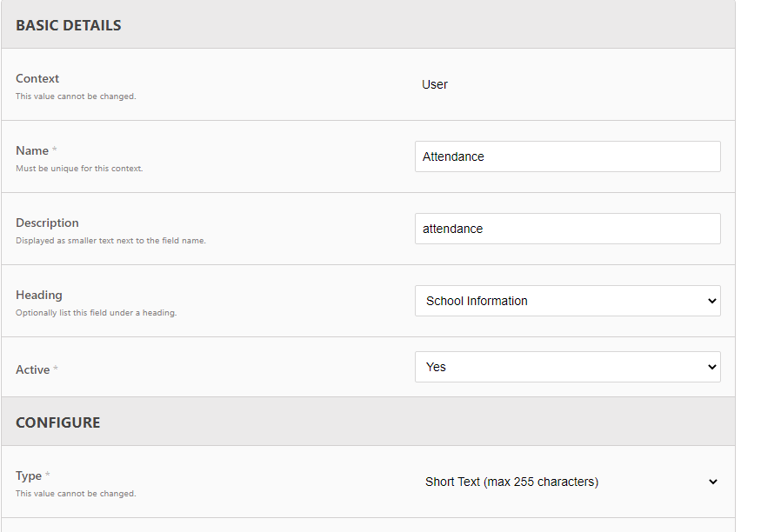Click the Description input field

pos(567,229)
